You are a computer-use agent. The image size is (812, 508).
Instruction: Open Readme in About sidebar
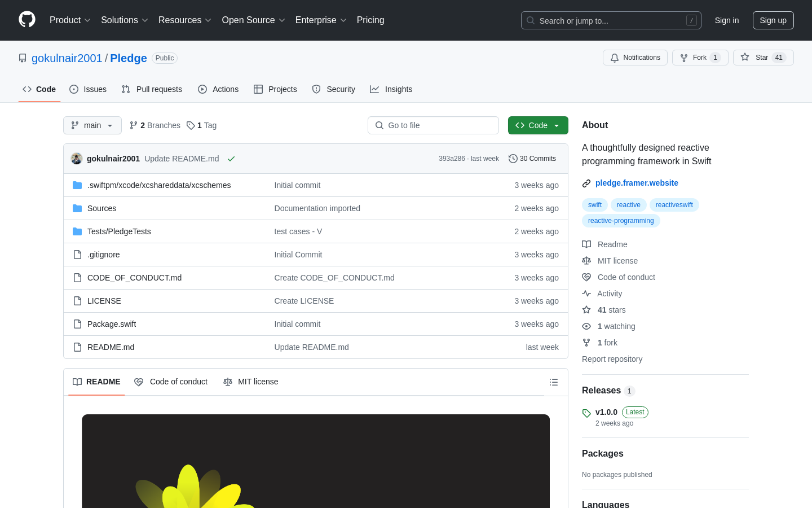(604, 244)
